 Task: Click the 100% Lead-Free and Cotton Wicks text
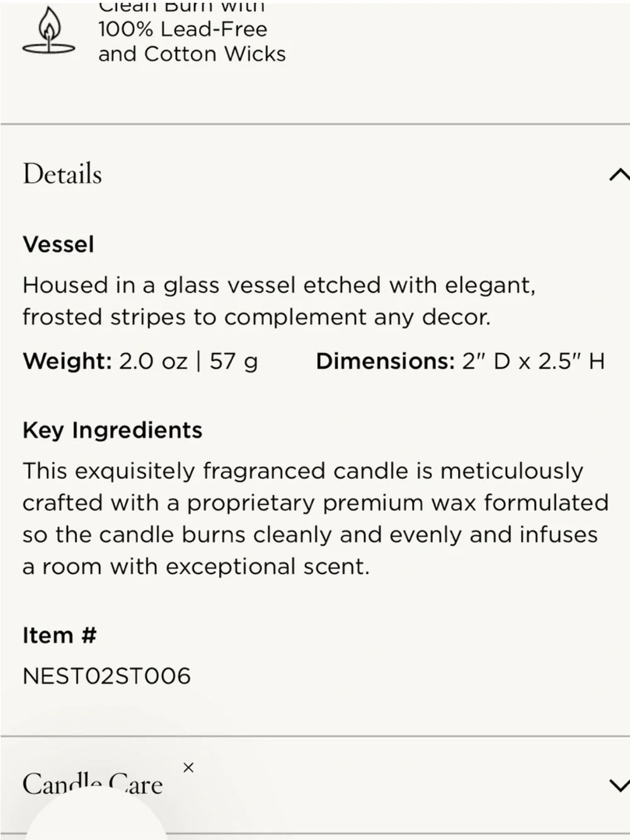pos(192,42)
